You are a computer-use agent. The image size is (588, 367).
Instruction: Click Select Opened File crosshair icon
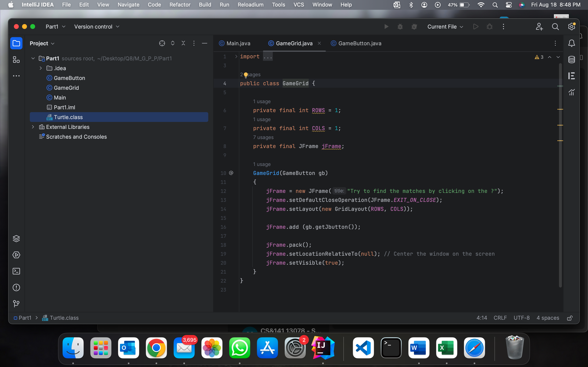(162, 43)
